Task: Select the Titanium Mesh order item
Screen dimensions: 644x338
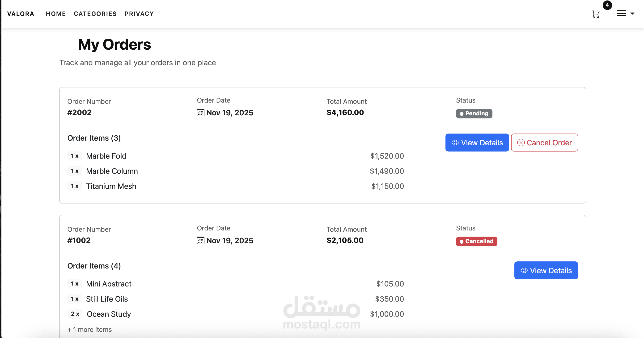Action: coord(111,186)
